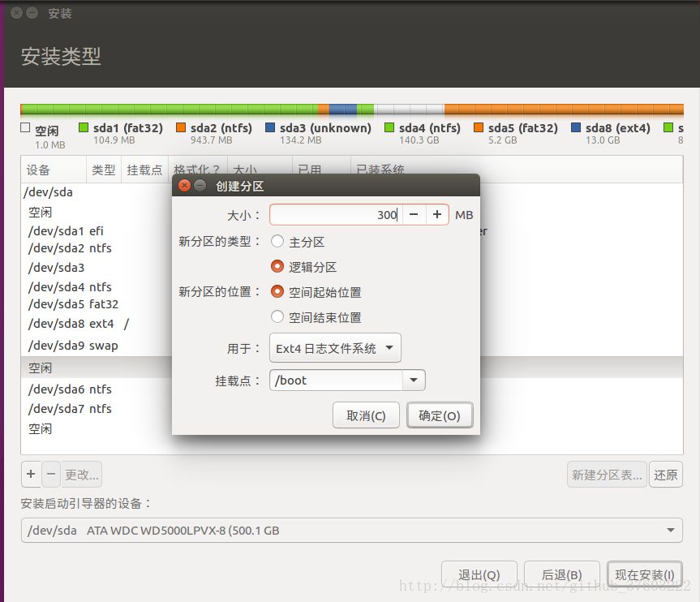Click the green sda1 segment in partition bar
The image size is (700, 602).
(x=170, y=109)
